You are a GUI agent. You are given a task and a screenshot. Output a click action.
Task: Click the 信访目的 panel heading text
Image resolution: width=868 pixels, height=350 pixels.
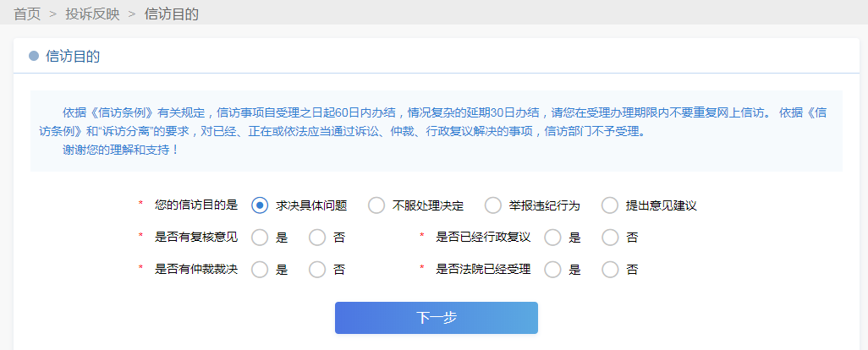click(x=73, y=57)
